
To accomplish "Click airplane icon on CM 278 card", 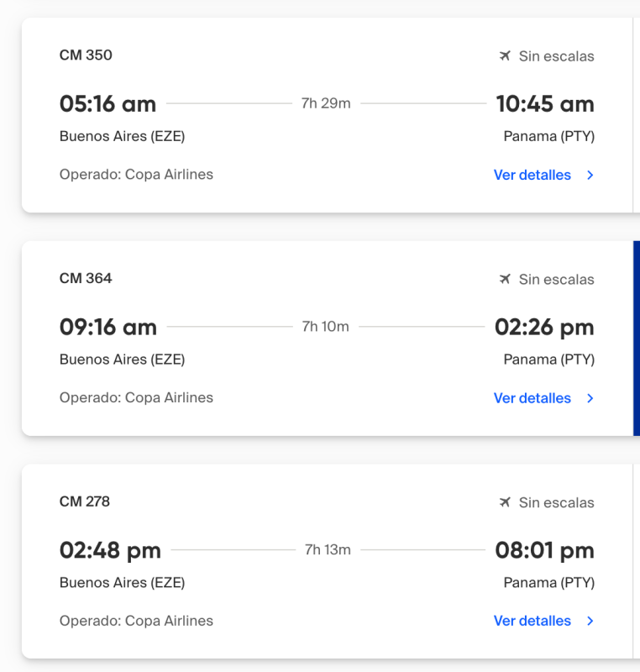I will tap(505, 502).
